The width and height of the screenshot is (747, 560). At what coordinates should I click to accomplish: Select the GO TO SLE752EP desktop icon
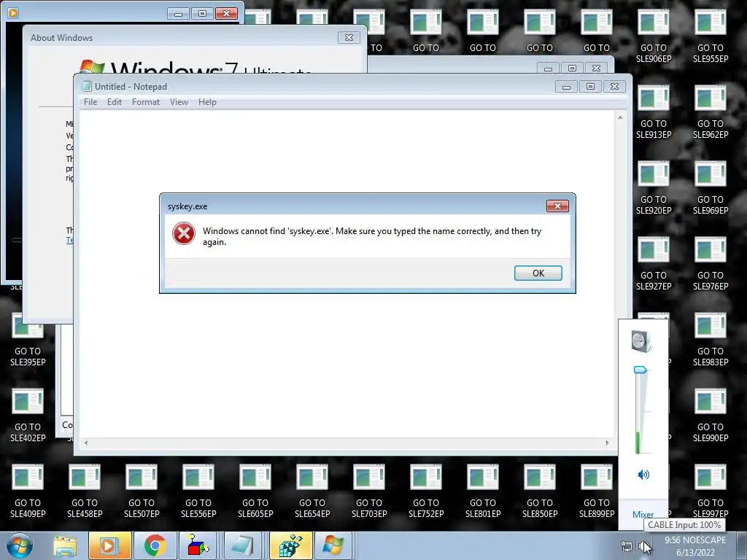[426, 491]
